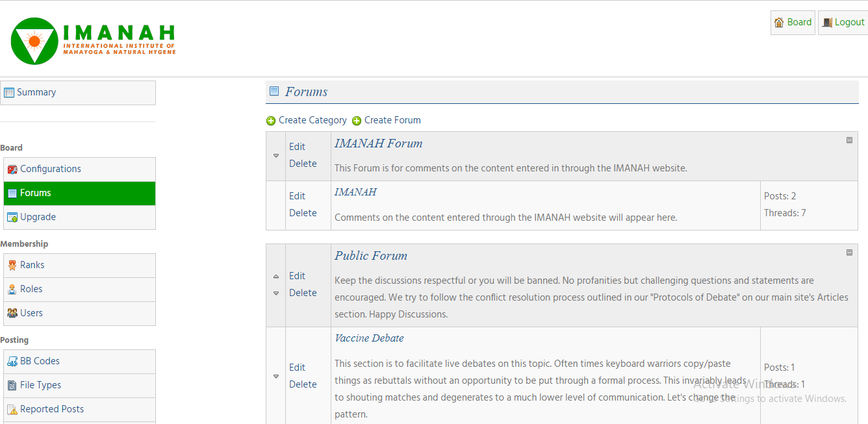868x424 pixels.
Task: Delete the Public Forum category
Action: (303, 293)
